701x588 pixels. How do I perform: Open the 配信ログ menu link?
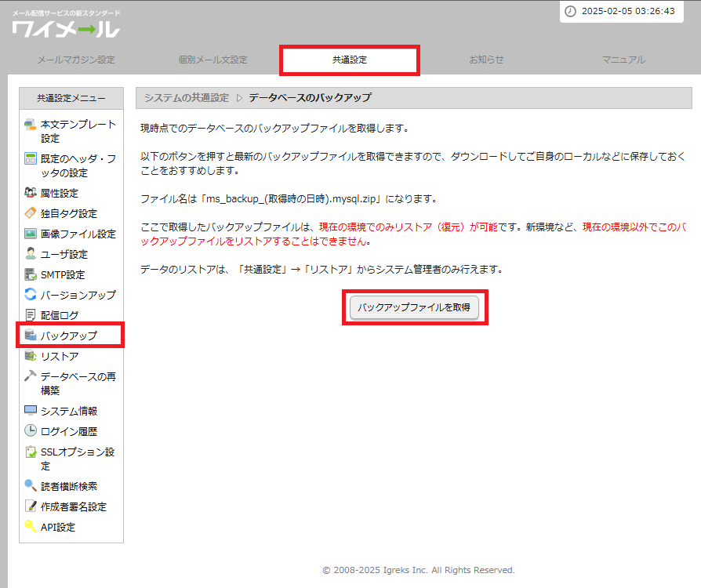coord(60,315)
